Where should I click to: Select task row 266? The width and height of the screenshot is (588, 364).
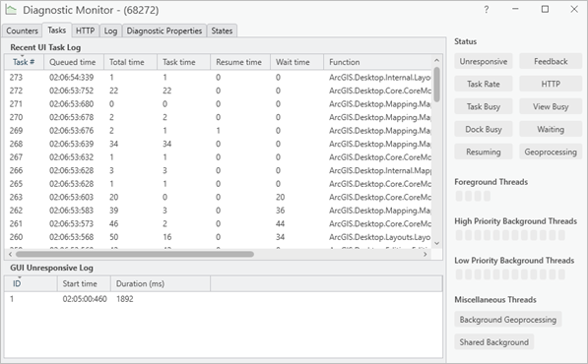(x=218, y=170)
